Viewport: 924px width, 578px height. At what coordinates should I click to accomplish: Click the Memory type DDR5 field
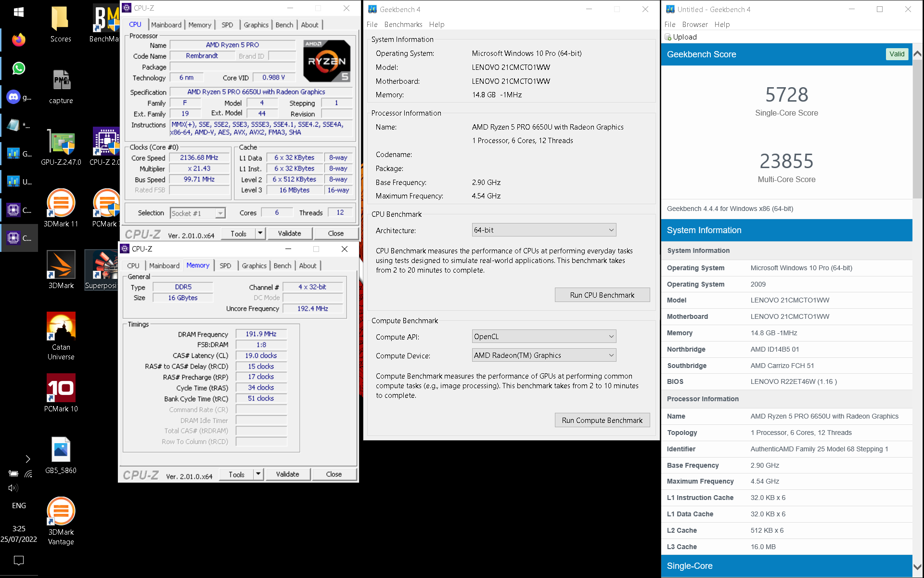tap(183, 287)
